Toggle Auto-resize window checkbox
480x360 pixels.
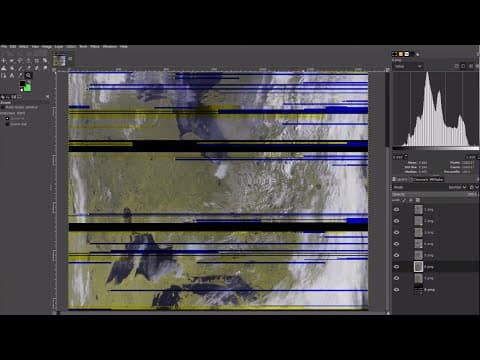[3, 107]
